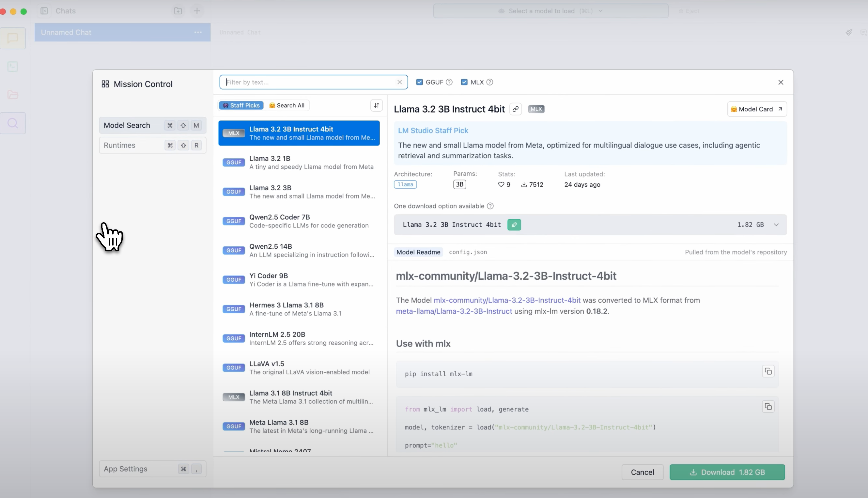The height and width of the screenshot is (498, 868).
Task: Toggle the MLX format checkbox
Action: (464, 82)
